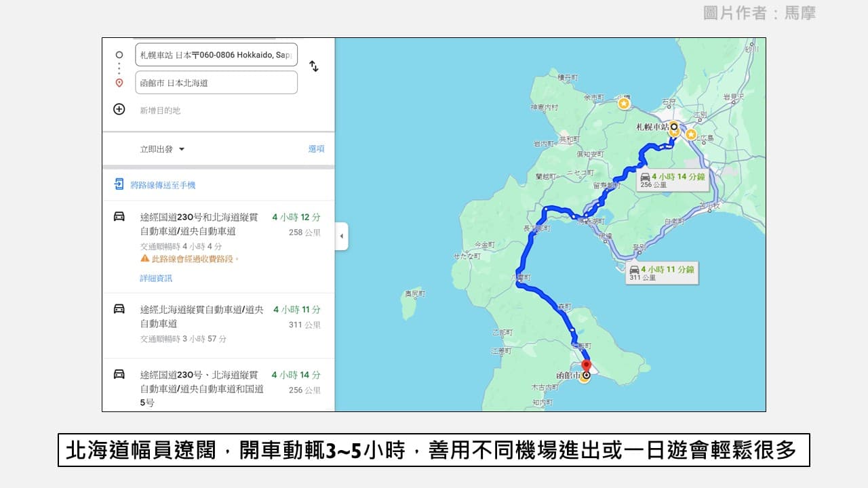Click the red destination pin icon beside 函館市
This screenshot has height=488, width=868.
pos(118,82)
